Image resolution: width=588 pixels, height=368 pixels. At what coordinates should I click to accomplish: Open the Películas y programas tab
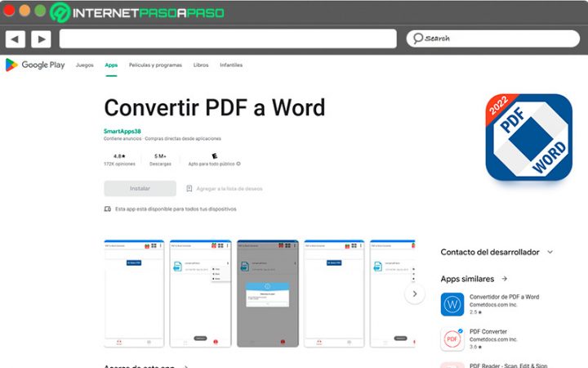[x=155, y=65]
